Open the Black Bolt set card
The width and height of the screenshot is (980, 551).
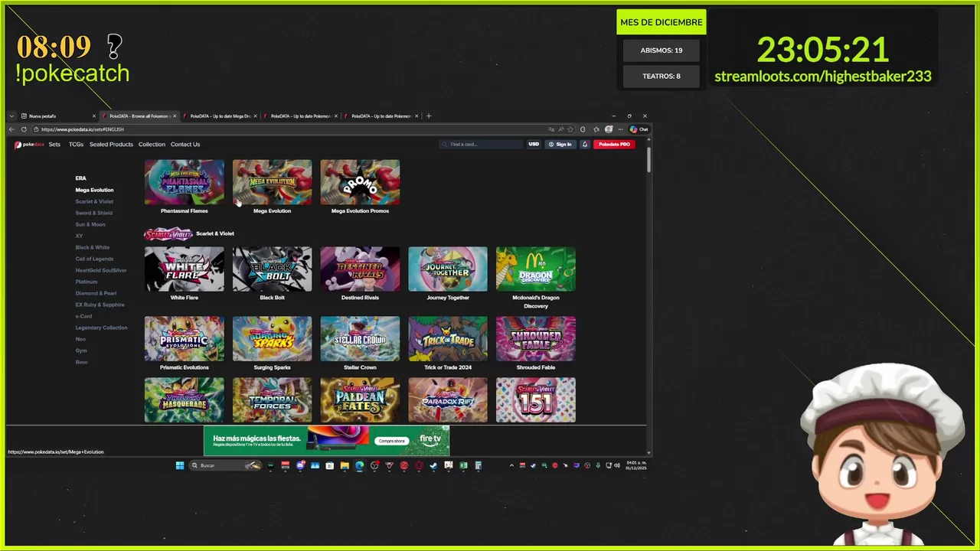272,269
